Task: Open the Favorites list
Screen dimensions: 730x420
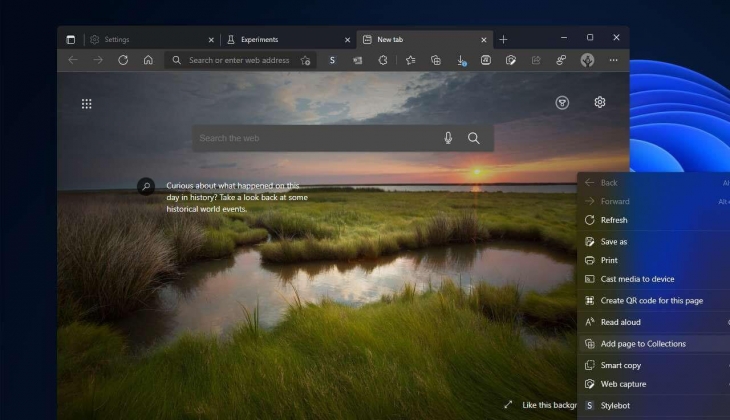Action: [410, 60]
